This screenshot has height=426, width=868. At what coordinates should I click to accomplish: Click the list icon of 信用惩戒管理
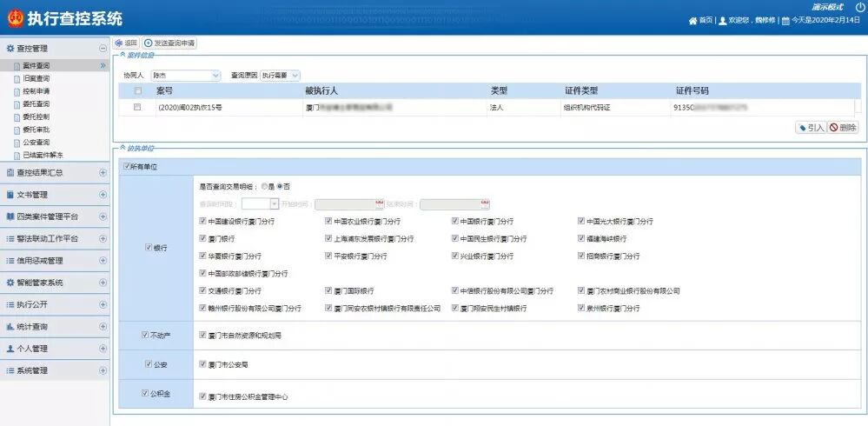pos(10,260)
